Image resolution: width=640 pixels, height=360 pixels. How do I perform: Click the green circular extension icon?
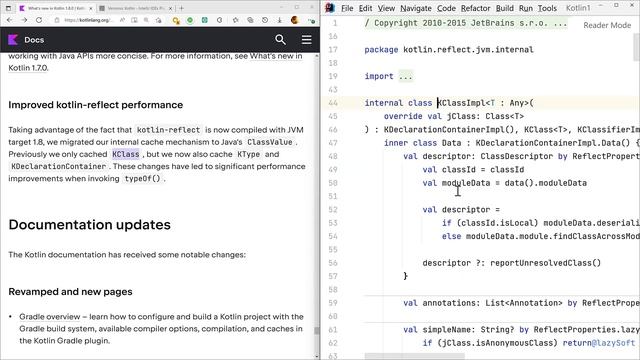(190, 20)
